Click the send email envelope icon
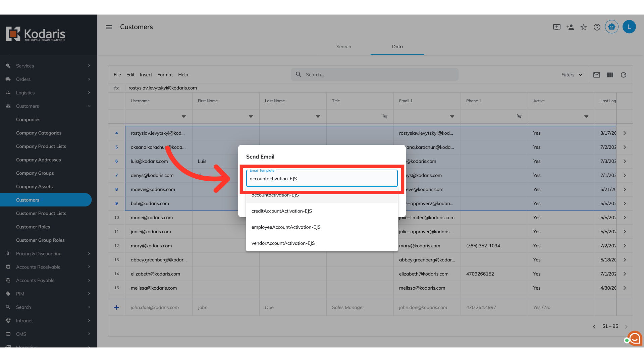This screenshot has height=362, width=644. point(596,75)
